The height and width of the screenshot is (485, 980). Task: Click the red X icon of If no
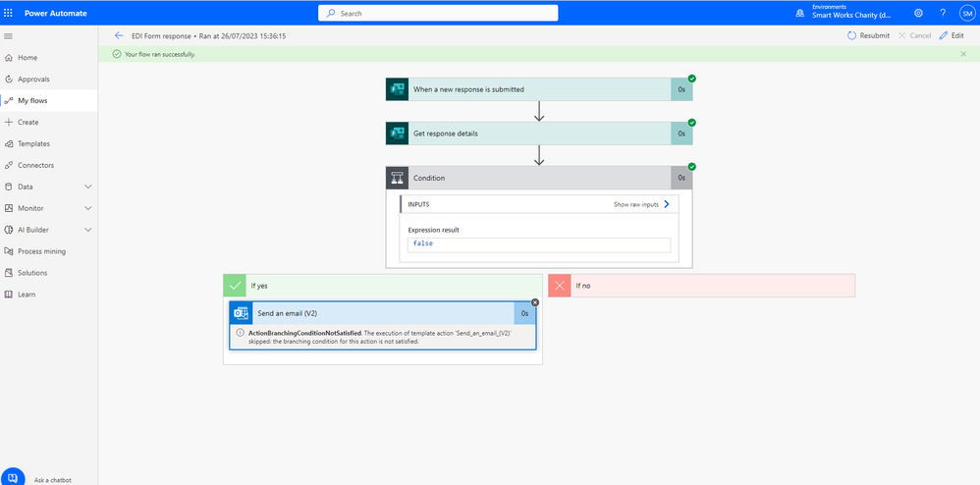(560, 286)
